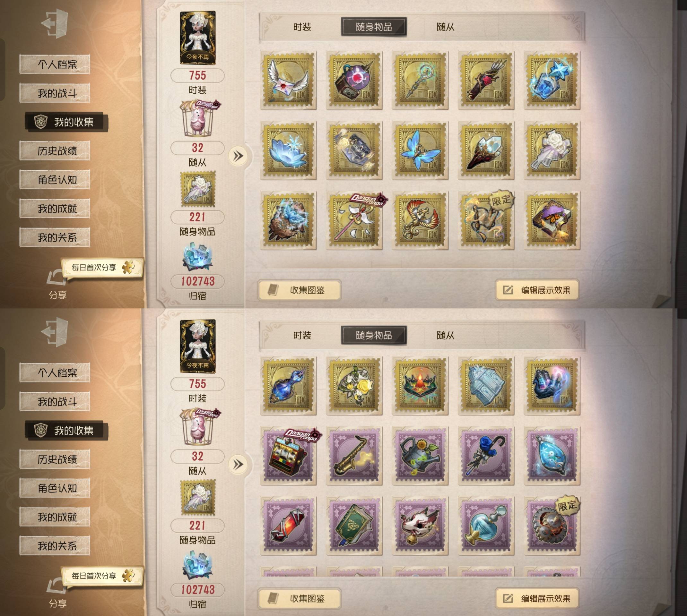Switch to 时装 tab in upper screenshot

(302, 27)
